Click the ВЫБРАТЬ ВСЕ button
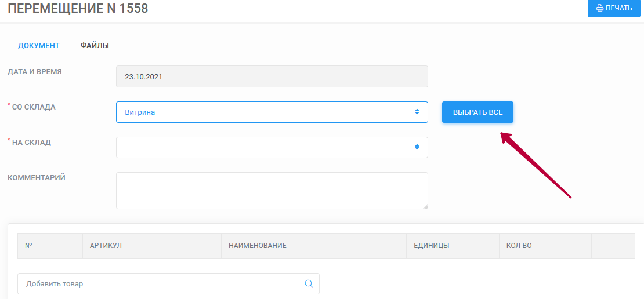Screen dimensions: 644x299 [x=477, y=112]
